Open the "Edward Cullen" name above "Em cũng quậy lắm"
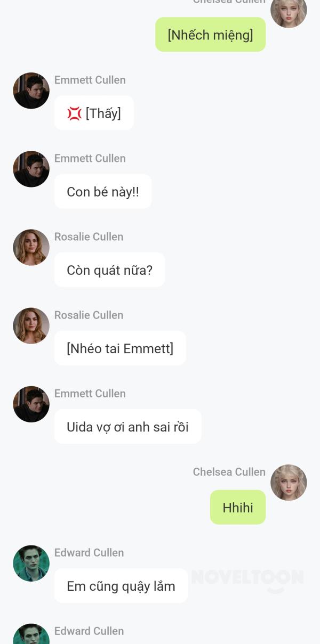 point(89,552)
